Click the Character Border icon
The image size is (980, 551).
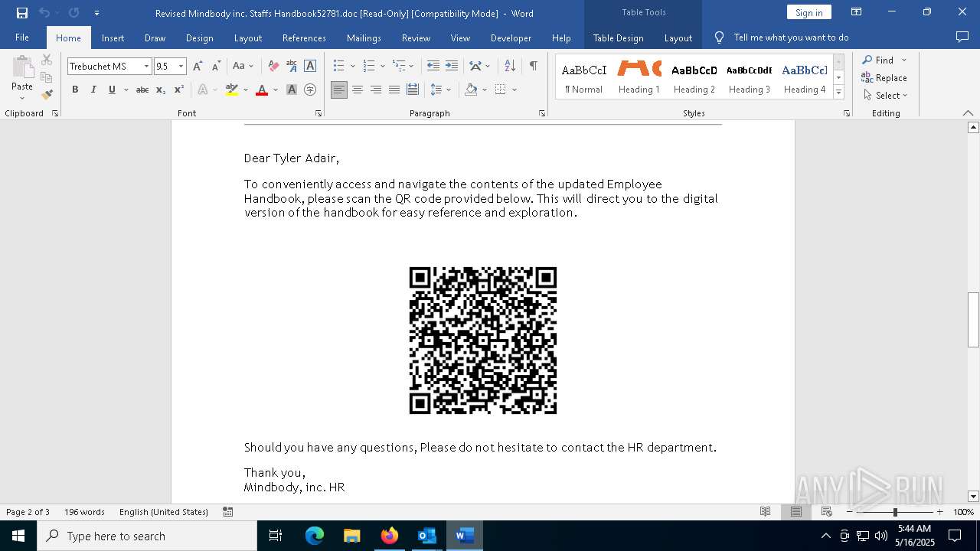tap(310, 67)
